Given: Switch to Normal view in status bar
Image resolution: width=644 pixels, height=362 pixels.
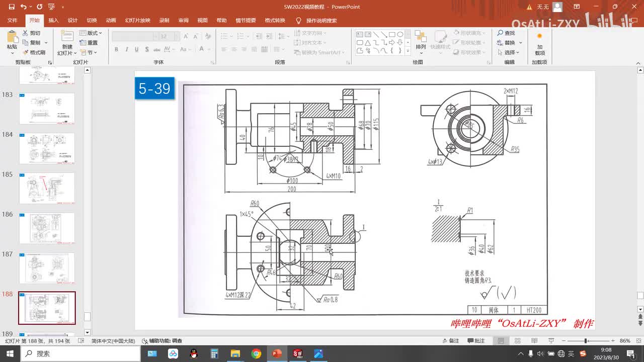Looking at the screenshot, I should (501, 341).
